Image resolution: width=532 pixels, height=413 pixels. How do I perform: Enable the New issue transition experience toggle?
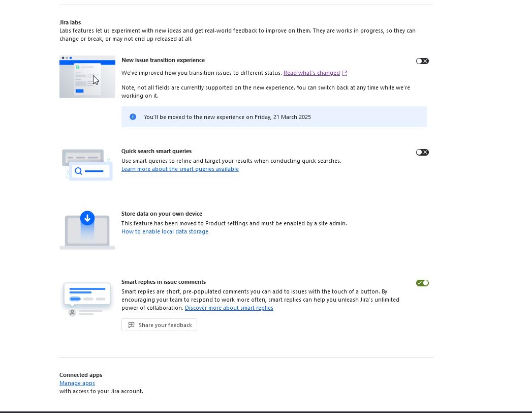[422, 61]
